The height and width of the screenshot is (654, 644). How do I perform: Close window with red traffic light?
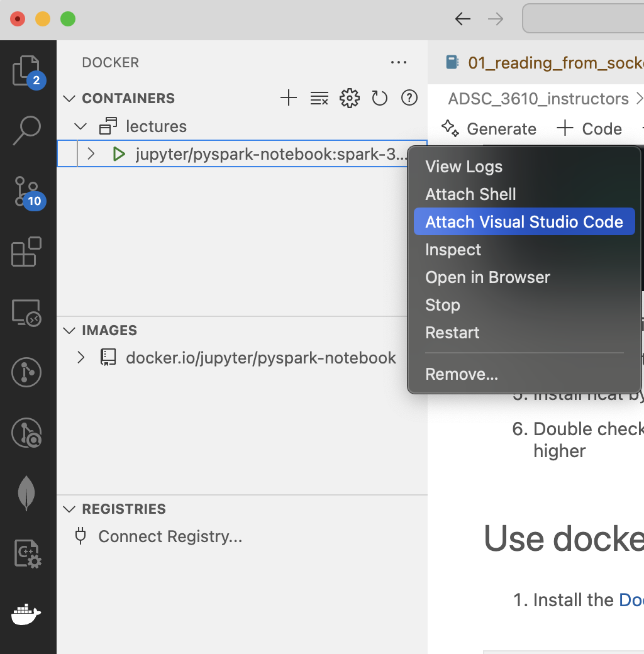[x=18, y=19]
